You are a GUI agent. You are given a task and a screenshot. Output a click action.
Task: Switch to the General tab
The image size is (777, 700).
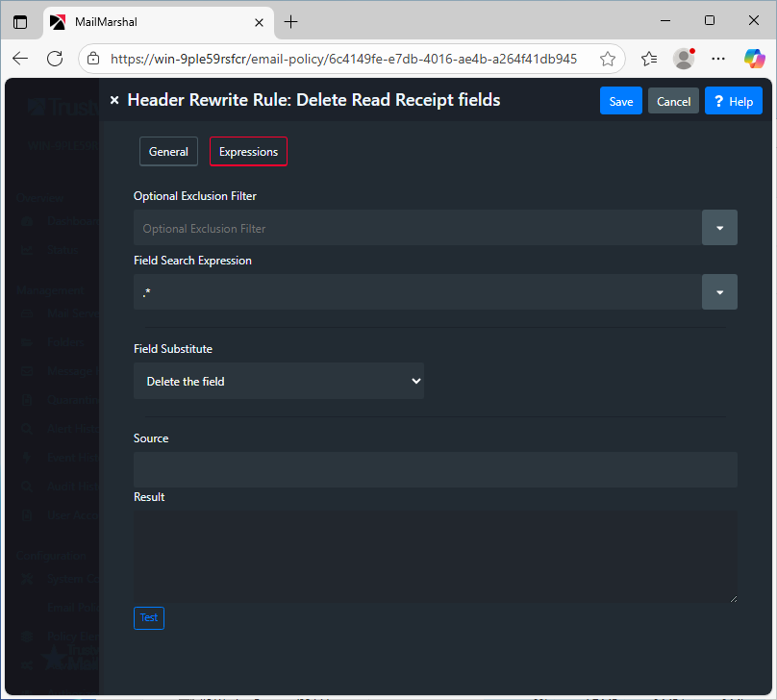coord(168,152)
